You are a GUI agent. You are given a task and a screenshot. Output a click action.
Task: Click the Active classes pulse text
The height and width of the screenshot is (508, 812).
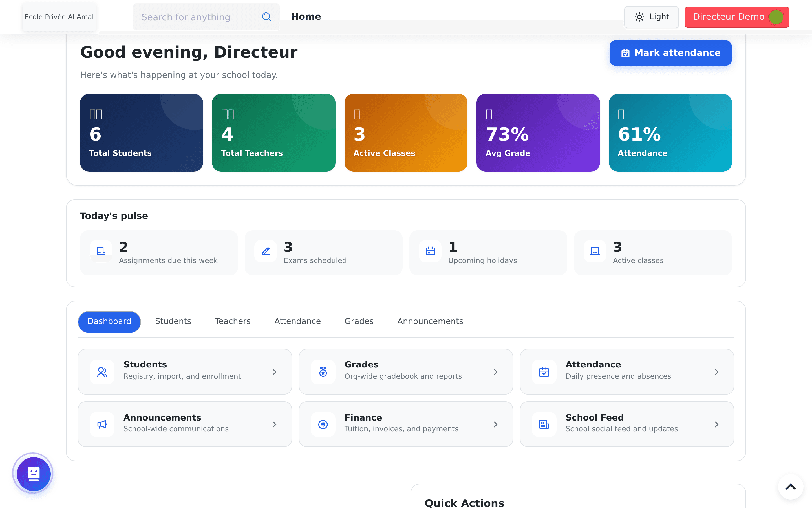coord(638,261)
